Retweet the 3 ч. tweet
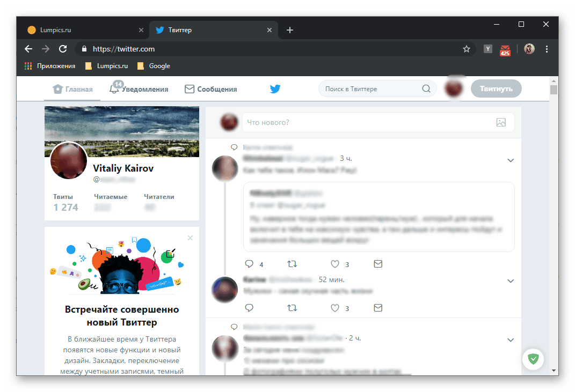Viewport: 575px width, 392px height. point(292,264)
